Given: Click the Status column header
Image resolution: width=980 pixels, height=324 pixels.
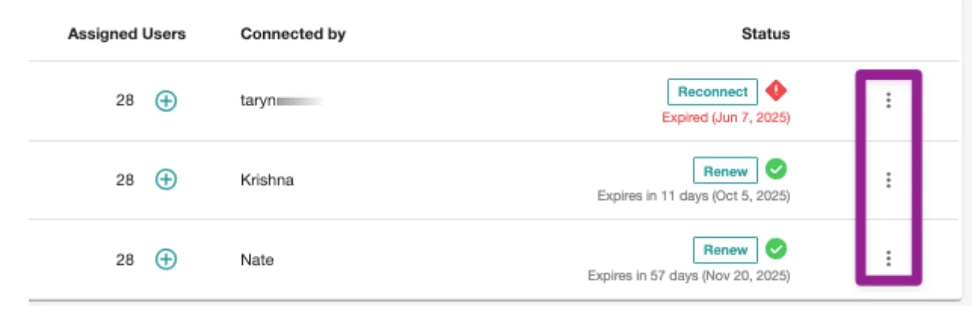Looking at the screenshot, I should [x=765, y=34].
